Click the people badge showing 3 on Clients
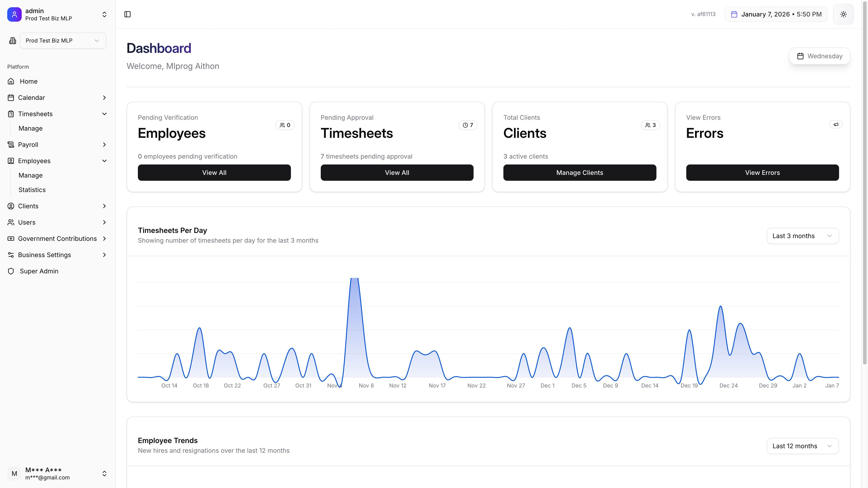 (650, 125)
